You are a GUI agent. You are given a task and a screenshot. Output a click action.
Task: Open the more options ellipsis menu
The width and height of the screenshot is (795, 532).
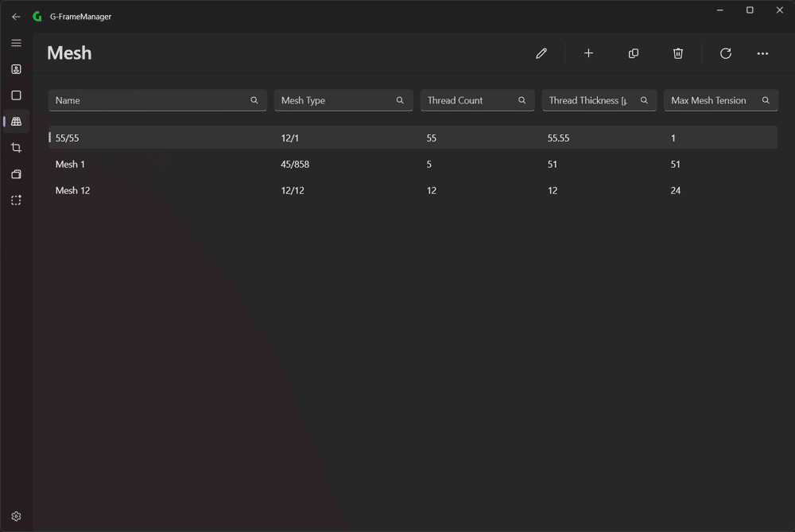point(762,53)
